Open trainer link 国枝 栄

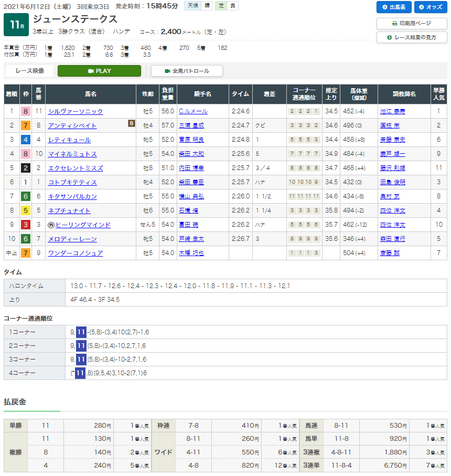(390, 125)
